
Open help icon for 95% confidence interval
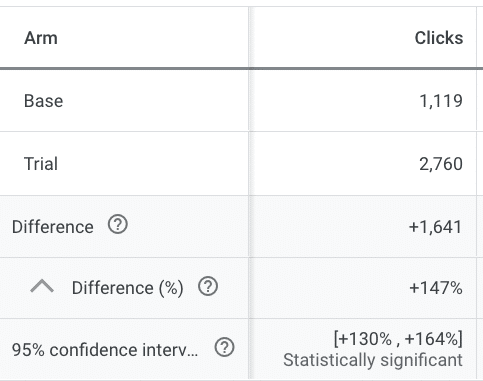coord(225,347)
